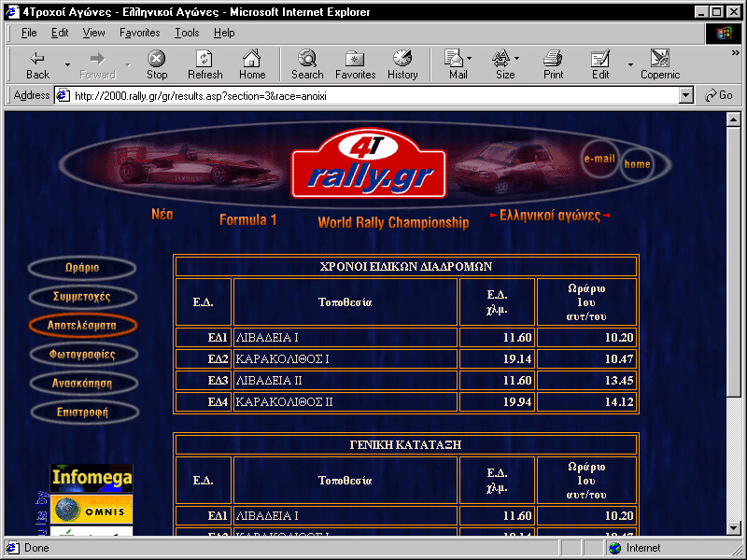Click the 19.14 distance cell
Image resolution: width=747 pixels, height=560 pixels.
[x=497, y=359]
